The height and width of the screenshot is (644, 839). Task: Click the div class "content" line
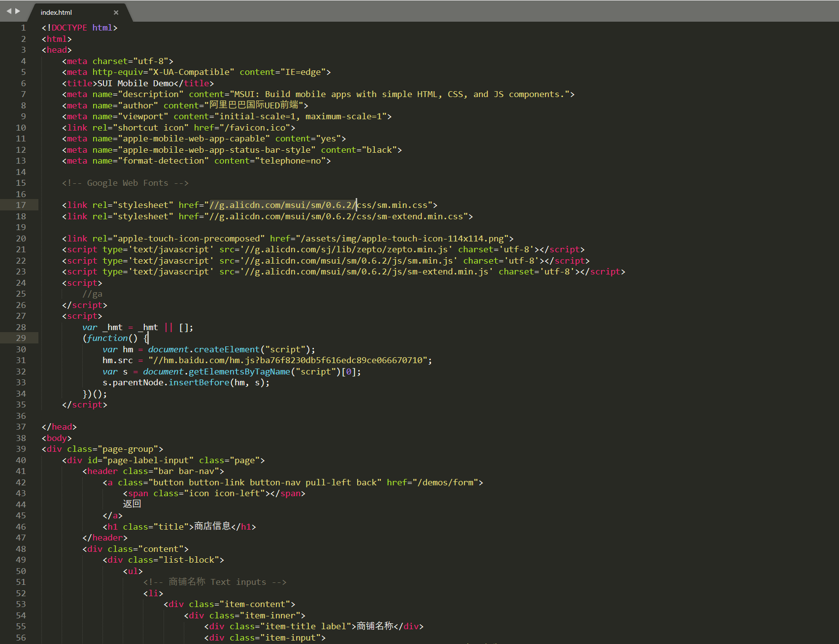pyautogui.click(x=135, y=549)
